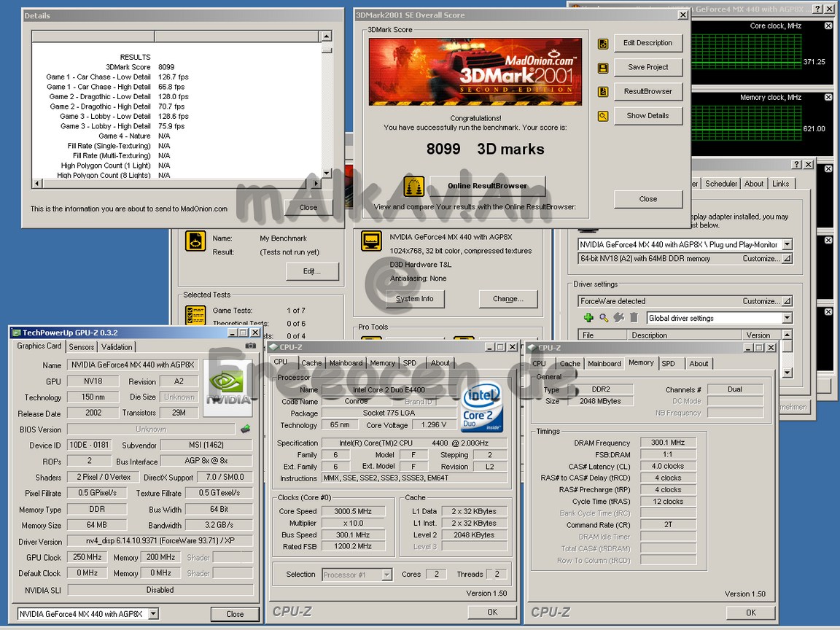This screenshot has width=840, height=630.
Task: Click the ResultBrowser button in the score dialog
Action: point(647,91)
